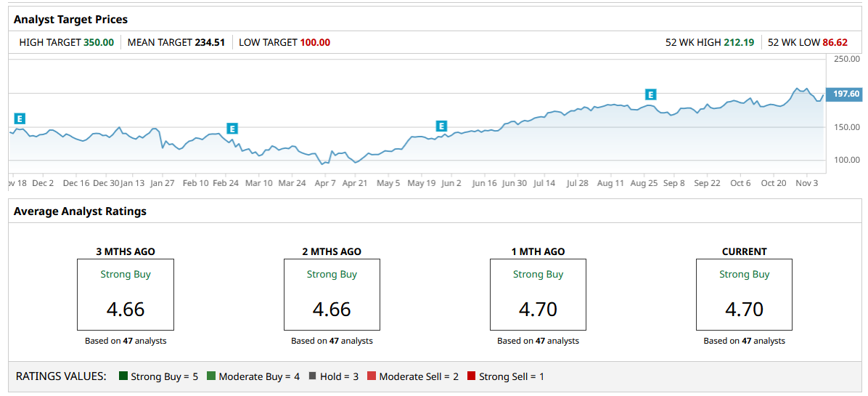This screenshot has height=396, width=868.
Task: Select the 1 MTH AGO rating box
Action: [x=538, y=294]
